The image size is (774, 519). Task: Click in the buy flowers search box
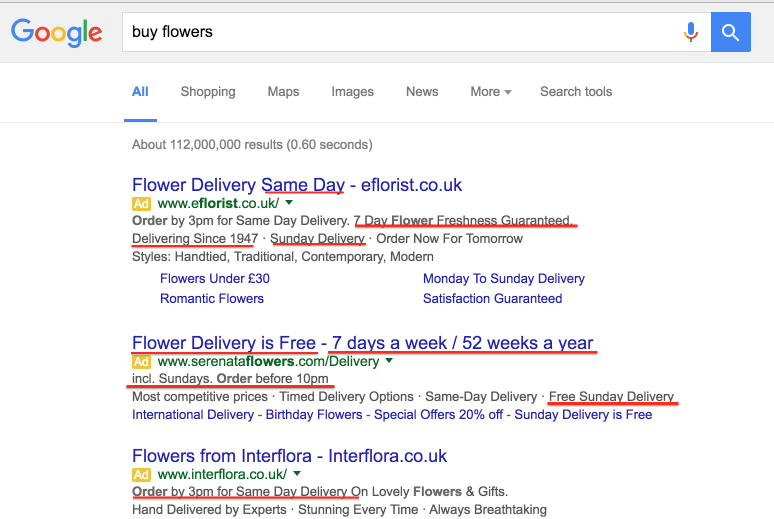pos(400,32)
